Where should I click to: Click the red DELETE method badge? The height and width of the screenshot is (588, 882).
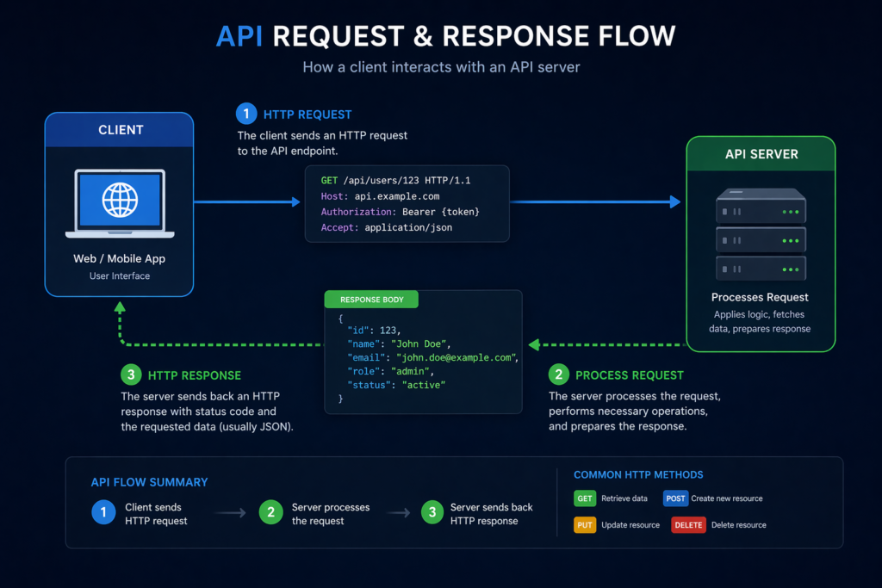point(688,524)
